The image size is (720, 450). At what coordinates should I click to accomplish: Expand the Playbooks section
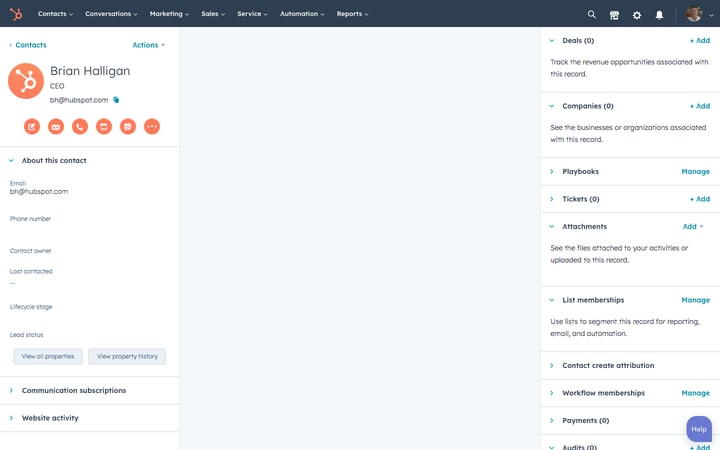coord(551,172)
